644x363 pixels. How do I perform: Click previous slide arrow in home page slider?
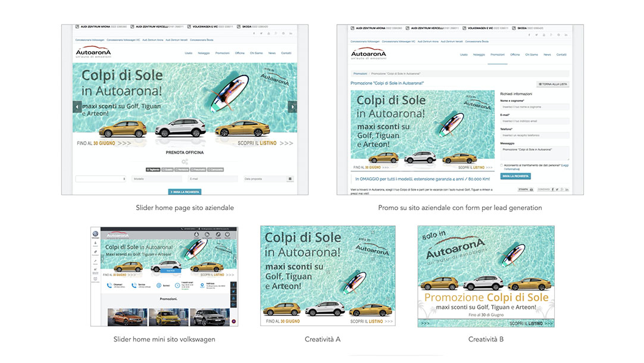pyautogui.click(x=77, y=107)
